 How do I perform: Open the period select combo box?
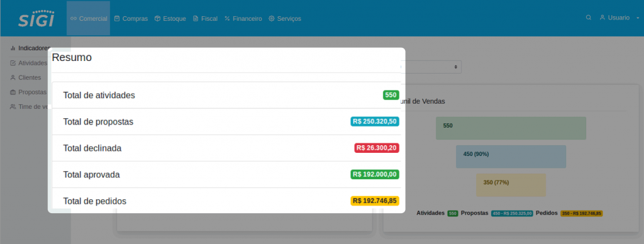431,67
